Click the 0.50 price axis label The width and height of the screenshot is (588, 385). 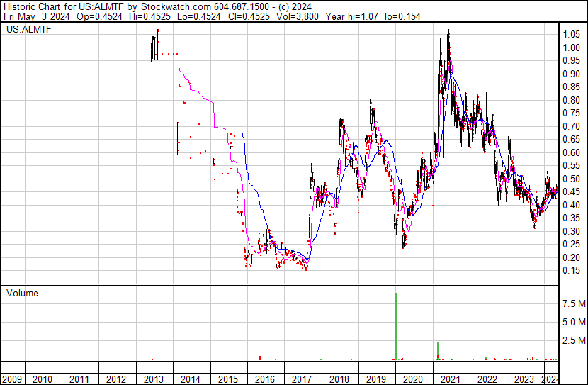(571, 179)
